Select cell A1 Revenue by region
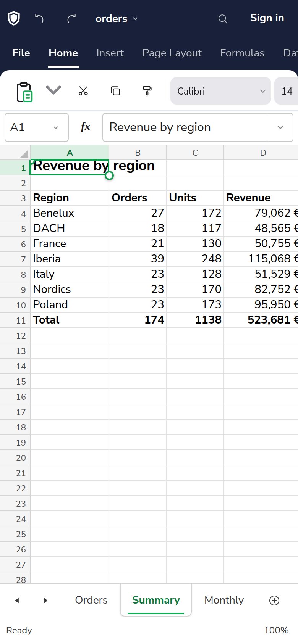The image size is (298, 644). [x=70, y=167]
